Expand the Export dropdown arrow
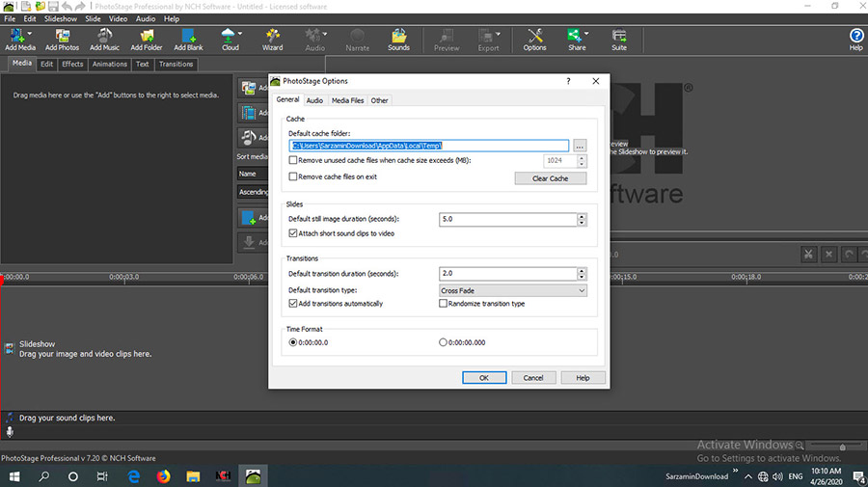This screenshot has width=868, height=487. pyautogui.click(x=498, y=34)
